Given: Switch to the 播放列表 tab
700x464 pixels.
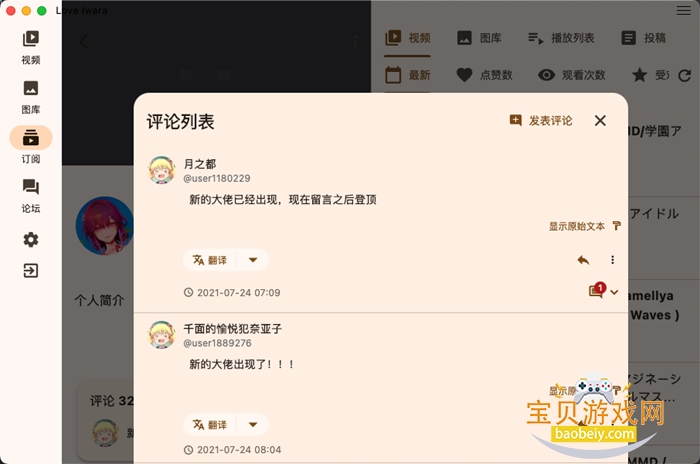Looking at the screenshot, I should [561, 38].
